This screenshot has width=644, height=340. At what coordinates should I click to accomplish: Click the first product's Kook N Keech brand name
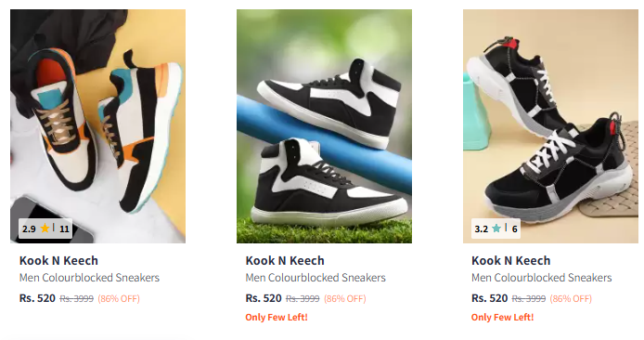[58, 261]
